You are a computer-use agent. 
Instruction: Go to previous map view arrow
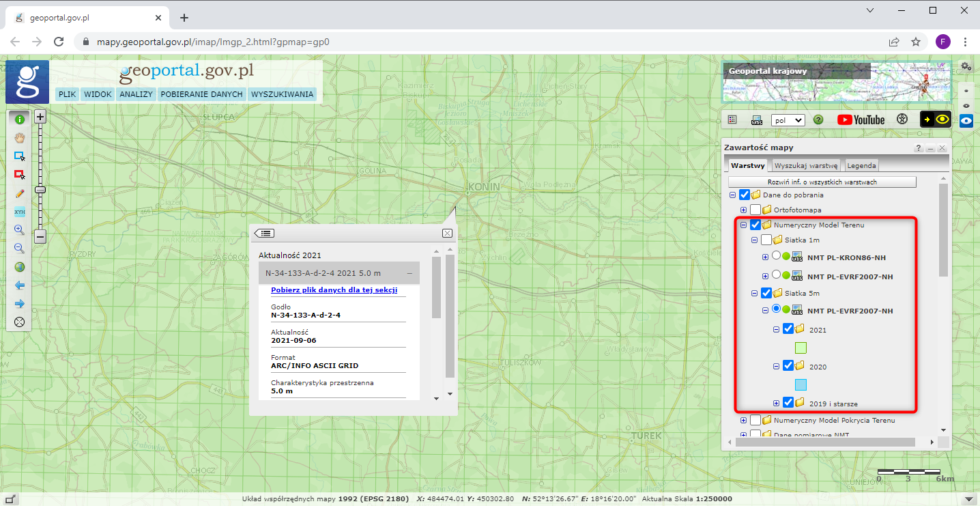tap(19, 285)
